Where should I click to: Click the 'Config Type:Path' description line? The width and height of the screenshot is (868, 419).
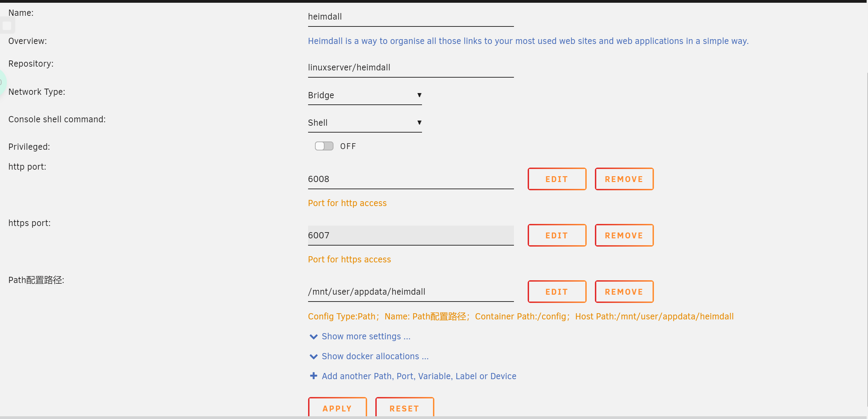point(520,317)
